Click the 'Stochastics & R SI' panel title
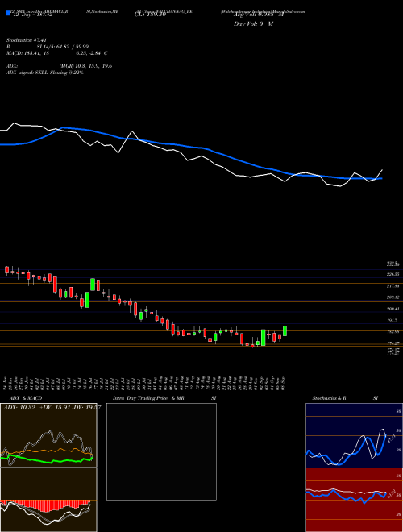The height and width of the screenshot is (532, 403). point(345,398)
